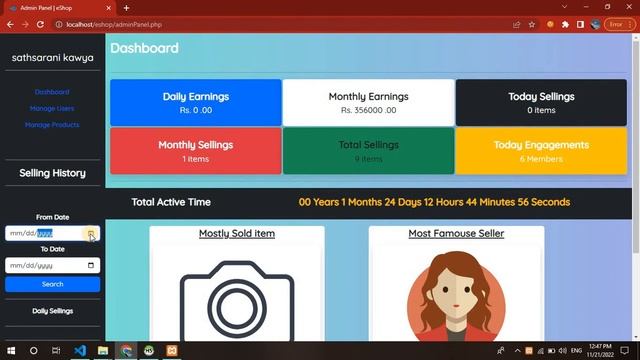Click the camera placeholder image
Screen dimensions: 640x360
click(x=237, y=301)
